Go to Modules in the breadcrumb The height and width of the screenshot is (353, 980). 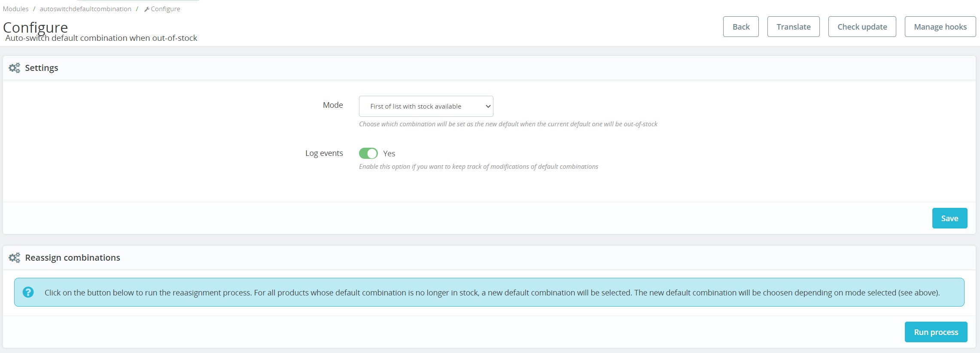click(x=15, y=9)
